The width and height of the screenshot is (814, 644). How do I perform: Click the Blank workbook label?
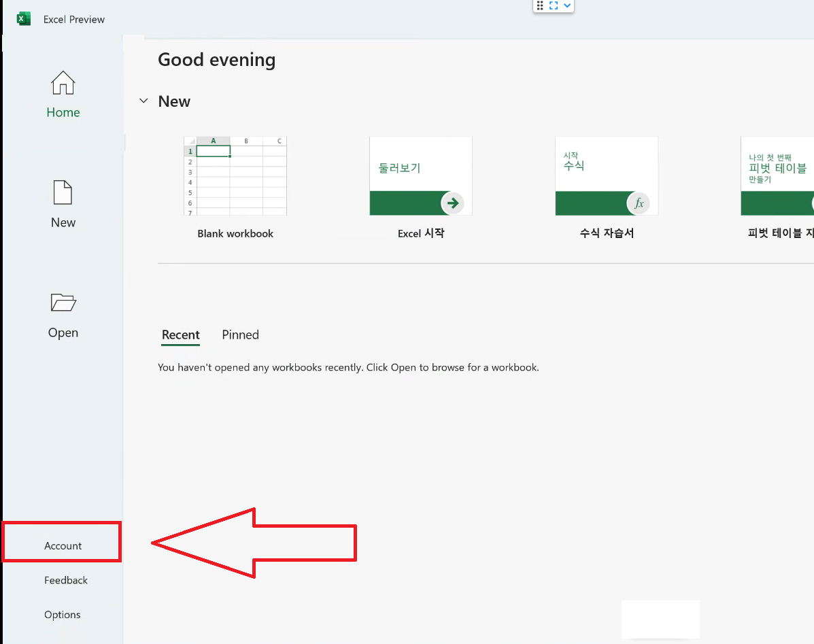[235, 233]
